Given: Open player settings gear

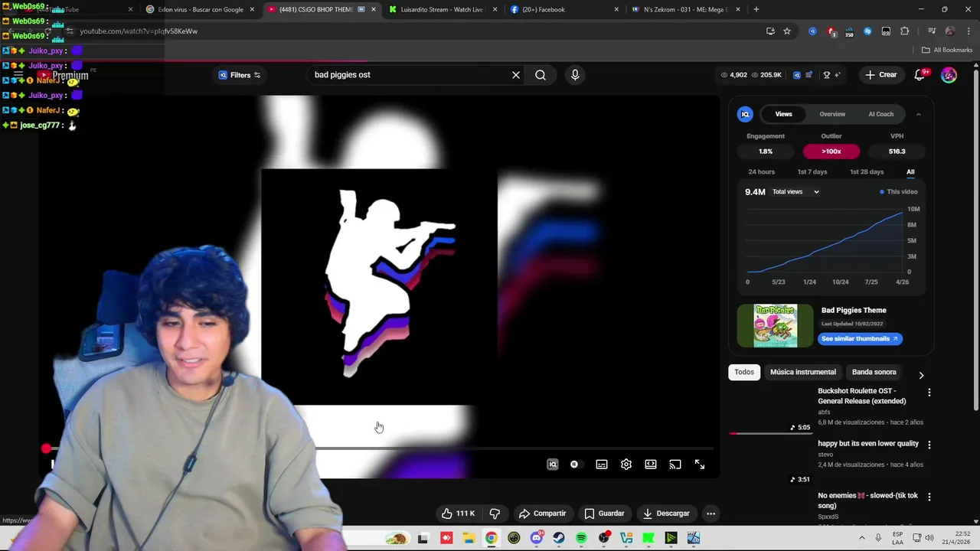Looking at the screenshot, I should click(626, 465).
